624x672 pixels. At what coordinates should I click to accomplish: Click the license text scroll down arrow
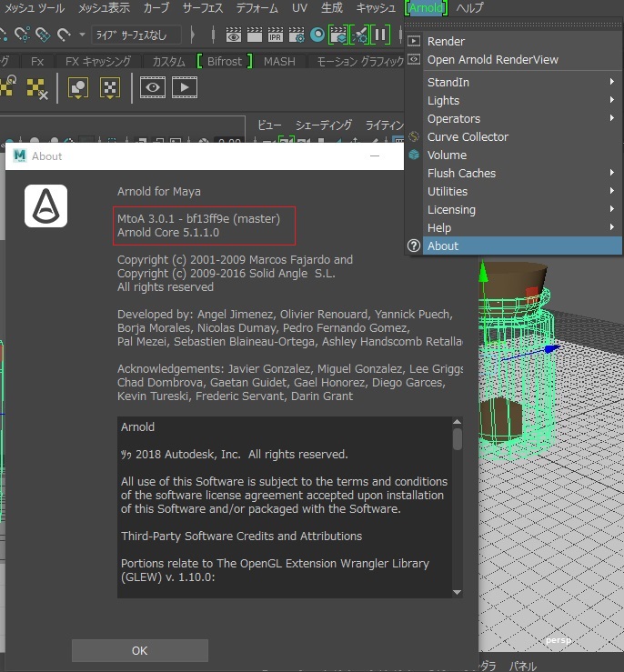pyautogui.click(x=457, y=593)
